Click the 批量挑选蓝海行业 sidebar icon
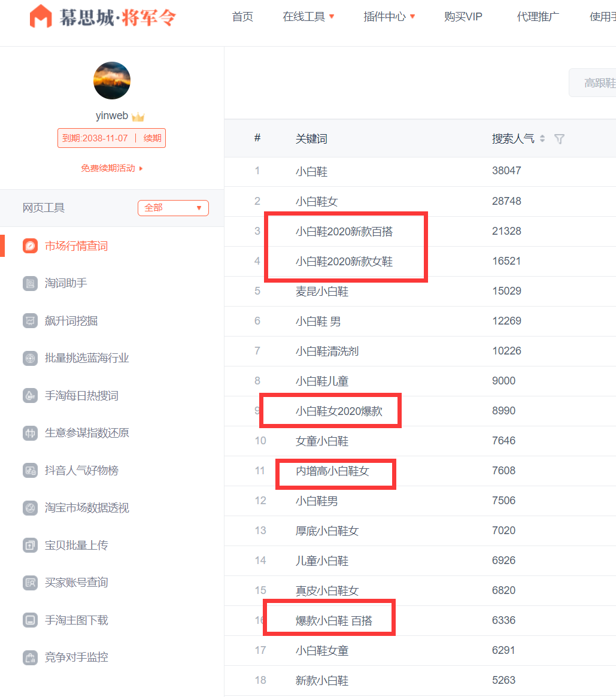 (30, 358)
